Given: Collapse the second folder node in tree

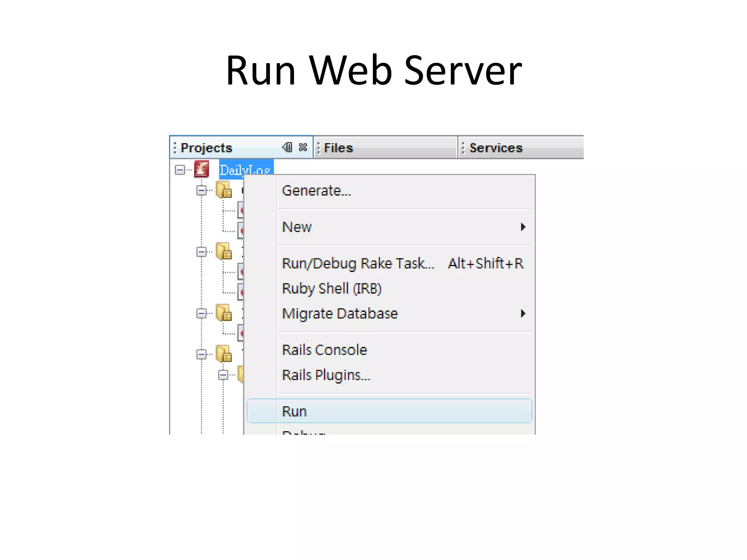Looking at the screenshot, I should click(201, 252).
